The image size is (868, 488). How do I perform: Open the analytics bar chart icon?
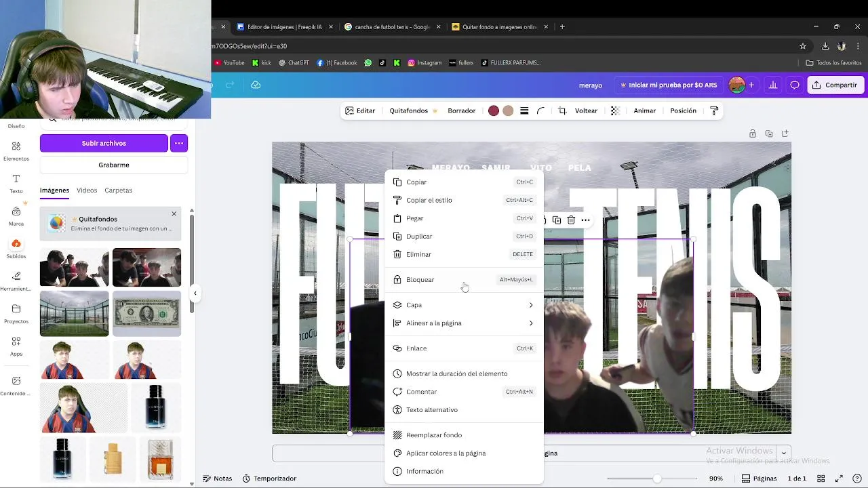click(x=773, y=85)
